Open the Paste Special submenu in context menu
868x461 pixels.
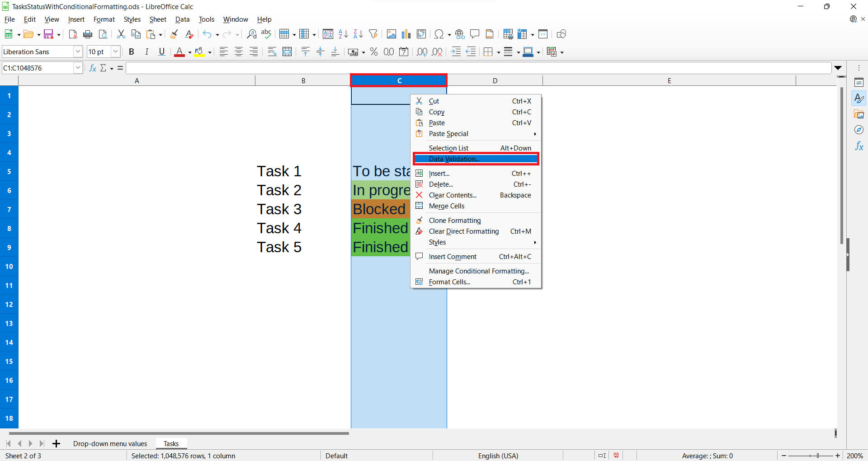476,134
